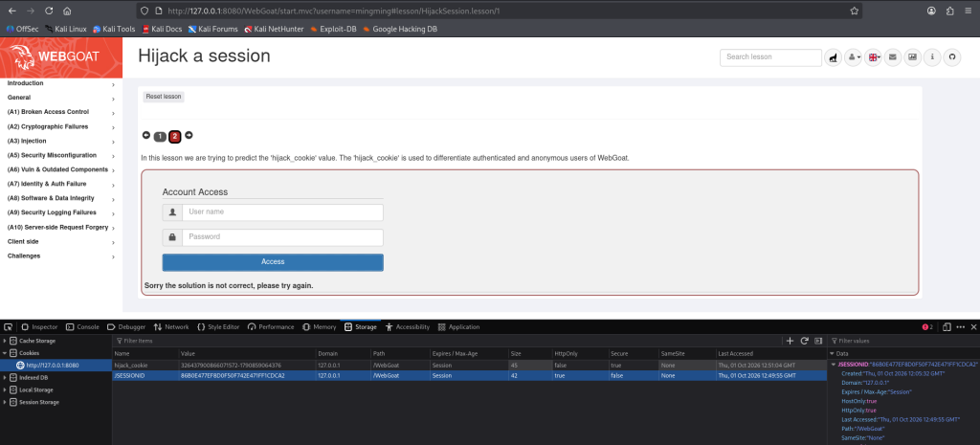This screenshot has width=980, height=445.
Task: Open the GitHub icon link
Action: (x=952, y=56)
